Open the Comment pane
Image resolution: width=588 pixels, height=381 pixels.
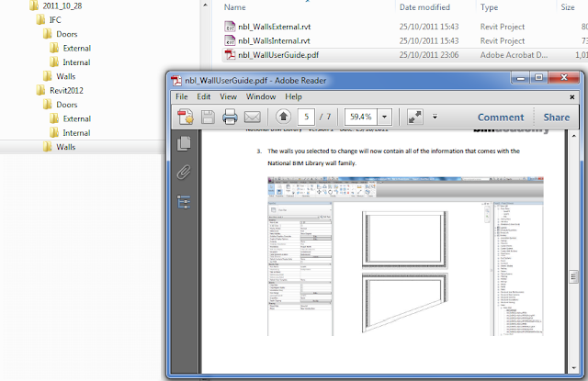(x=501, y=118)
